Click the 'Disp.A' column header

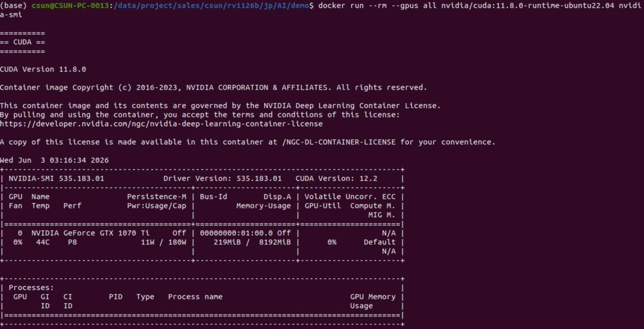pyautogui.click(x=277, y=197)
